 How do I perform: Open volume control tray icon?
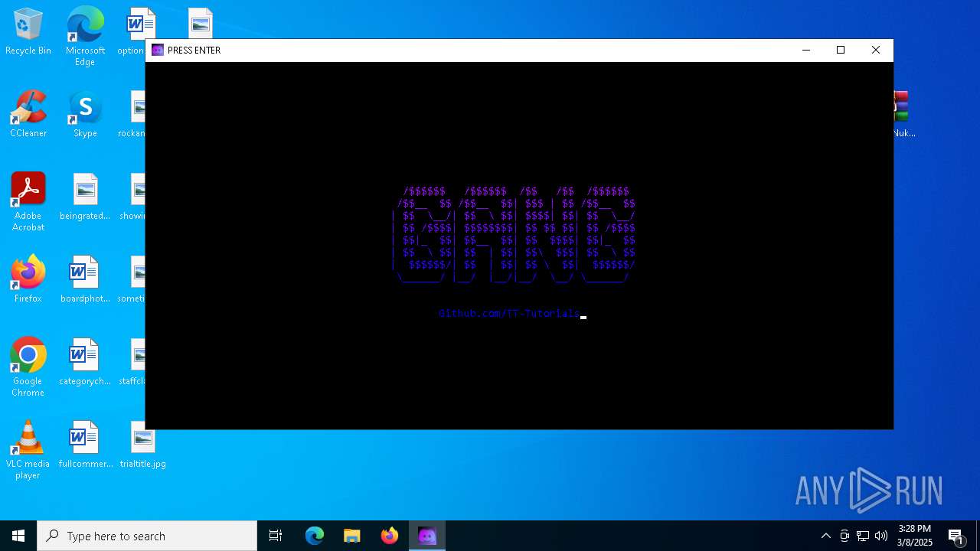(x=881, y=536)
